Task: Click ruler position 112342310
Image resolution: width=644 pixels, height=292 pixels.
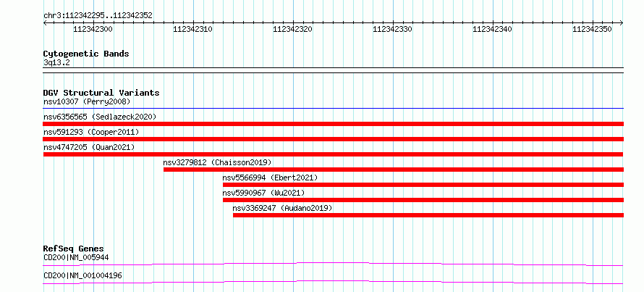Action: click(193, 29)
